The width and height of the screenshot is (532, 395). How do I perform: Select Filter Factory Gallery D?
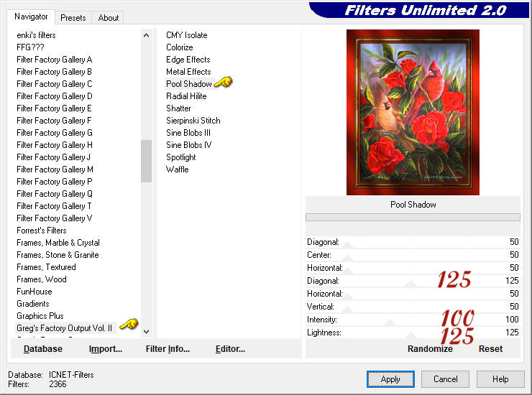tap(55, 96)
